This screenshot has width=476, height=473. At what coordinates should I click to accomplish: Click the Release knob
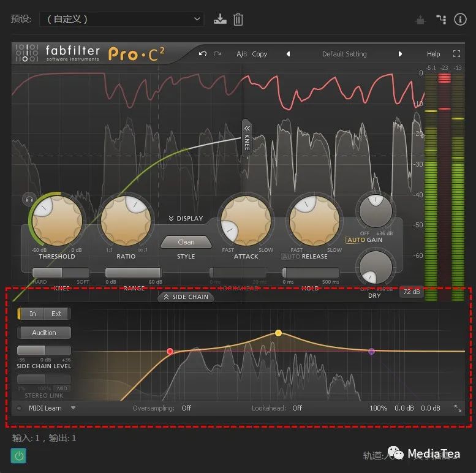click(x=314, y=221)
